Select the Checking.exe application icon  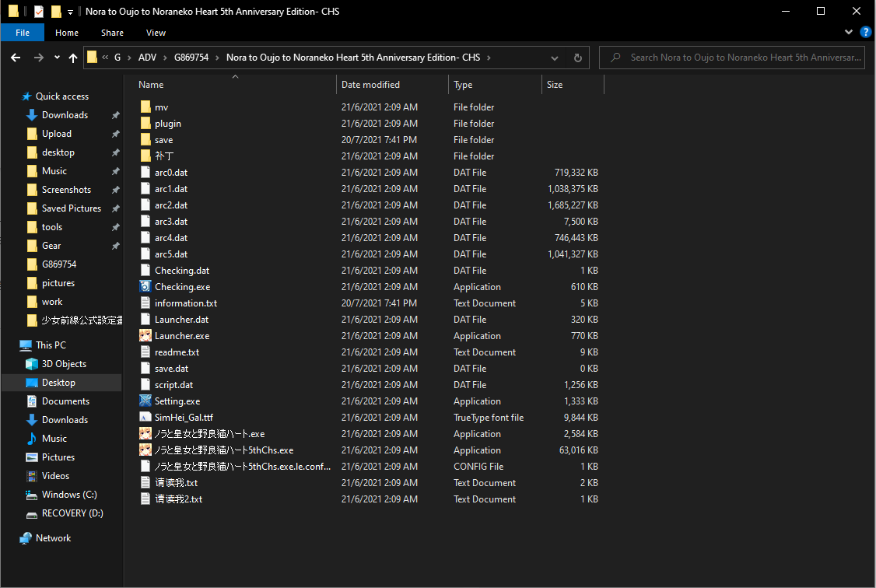coord(145,287)
